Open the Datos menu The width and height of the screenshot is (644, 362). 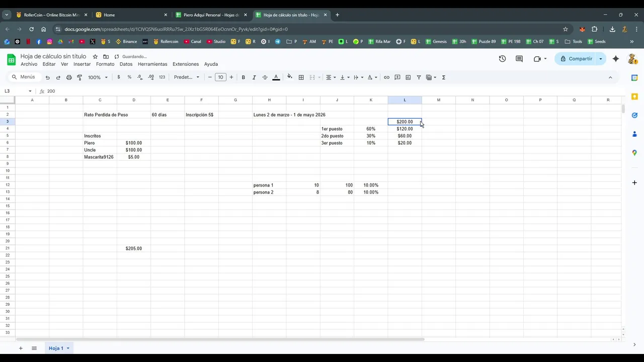pos(126,64)
